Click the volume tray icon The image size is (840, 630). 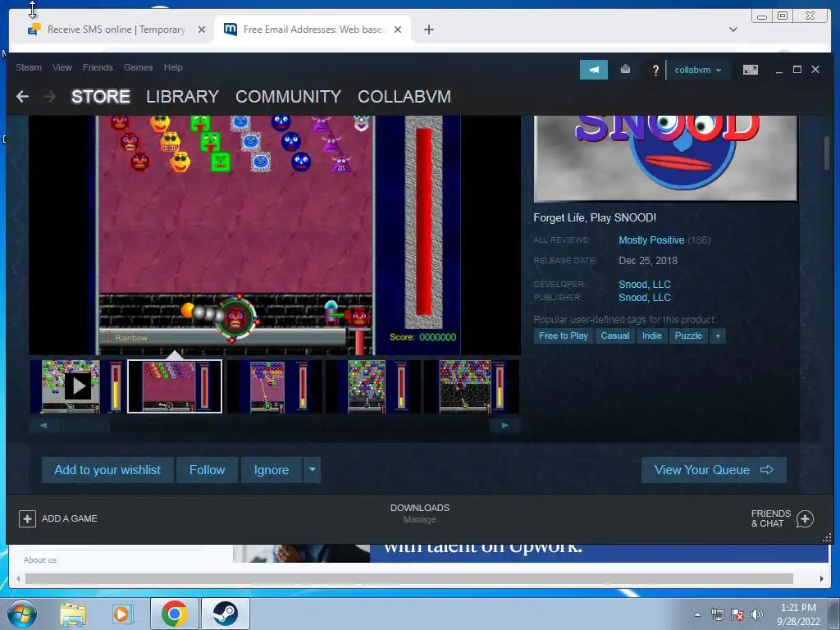pyautogui.click(x=757, y=614)
